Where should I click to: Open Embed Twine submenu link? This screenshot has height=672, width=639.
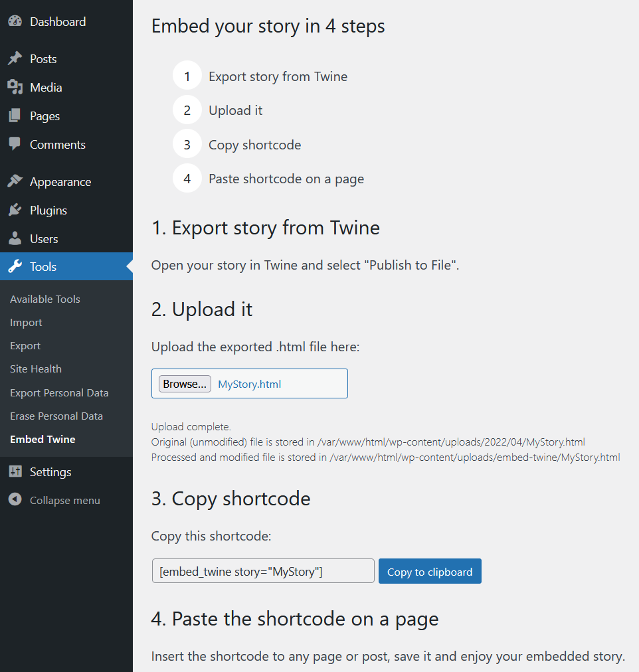(43, 440)
